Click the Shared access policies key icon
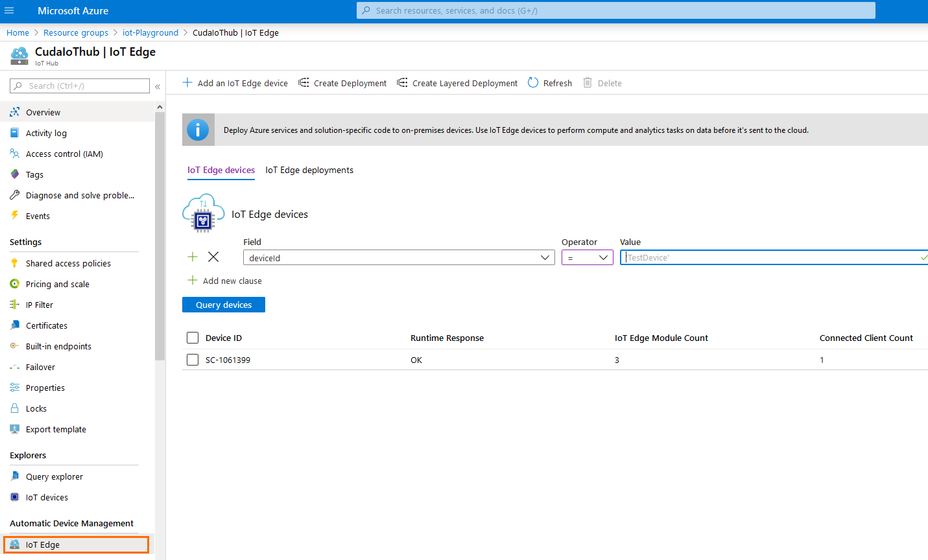Screen dimensions: 928x560 pos(14,263)
